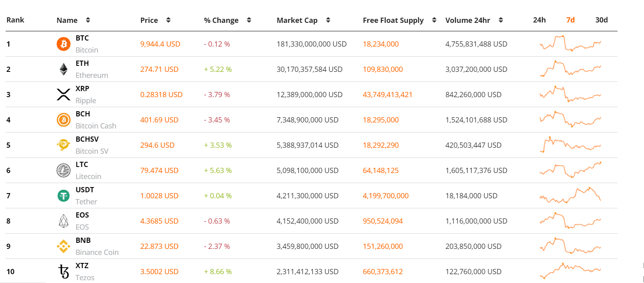
Task: Click the 181,330,000,000 USD market cap
Action: click(x=312, y=44)
